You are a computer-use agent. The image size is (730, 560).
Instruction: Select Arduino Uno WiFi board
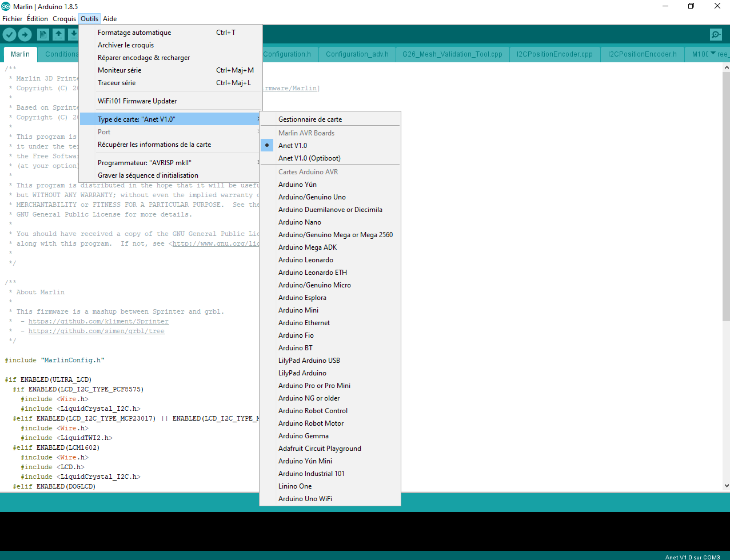pos(330,499)
